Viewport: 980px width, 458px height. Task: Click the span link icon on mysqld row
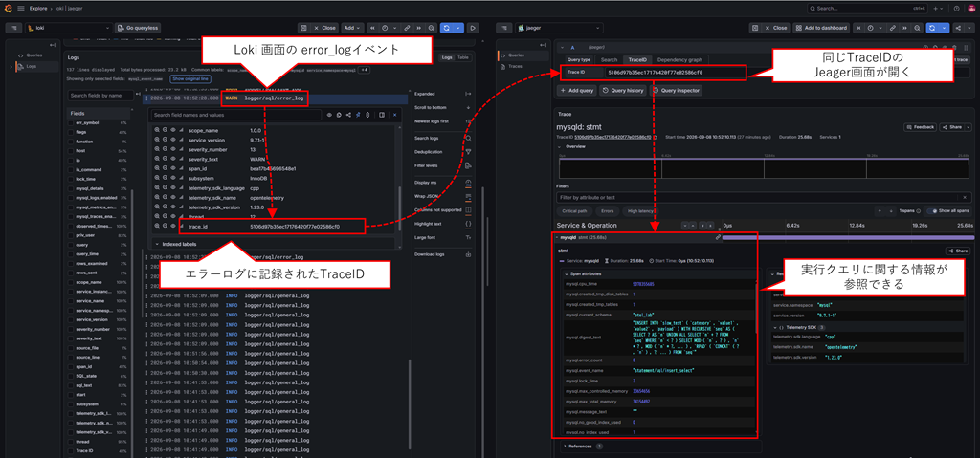point(718,237)
